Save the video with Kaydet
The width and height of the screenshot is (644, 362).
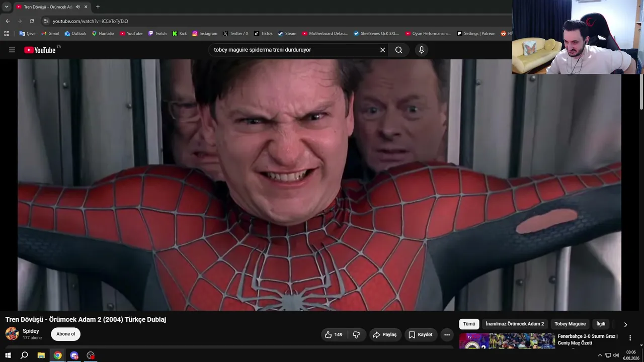click(421, 334)
